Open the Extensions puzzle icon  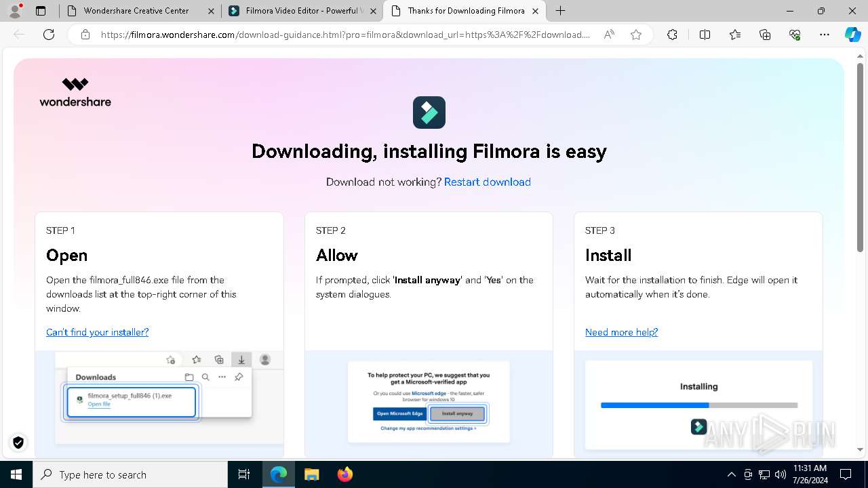[672, 35]
